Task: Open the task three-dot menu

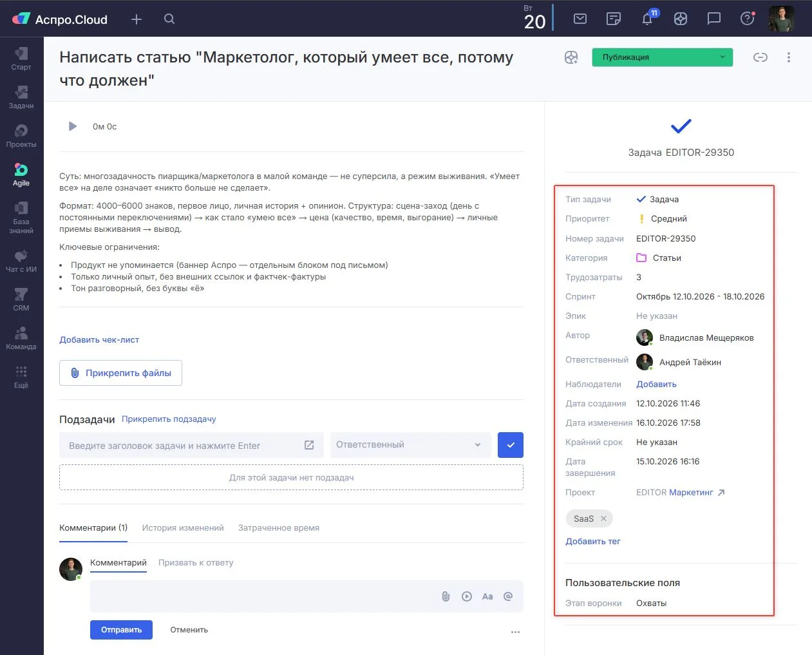Action: tap(789, 57)
